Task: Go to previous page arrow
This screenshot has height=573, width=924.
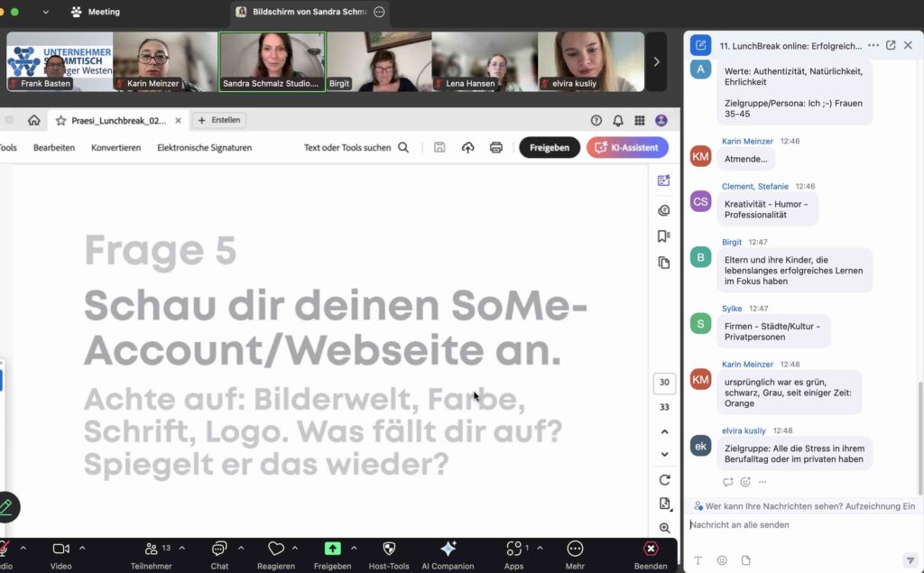Action: tap(665, 431)
